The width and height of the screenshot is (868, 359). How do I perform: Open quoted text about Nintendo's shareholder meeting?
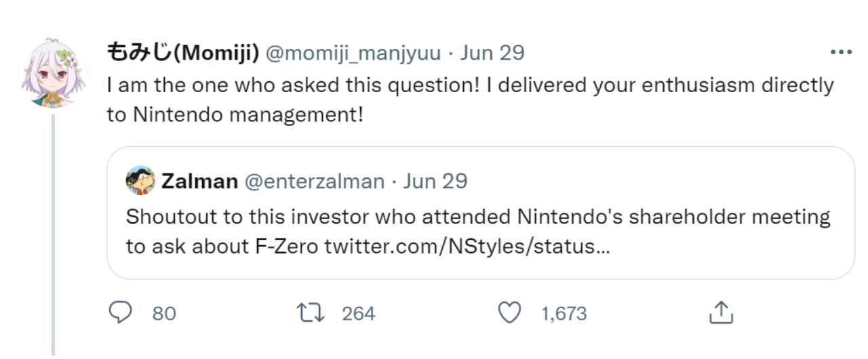click(x=478, y=218)
